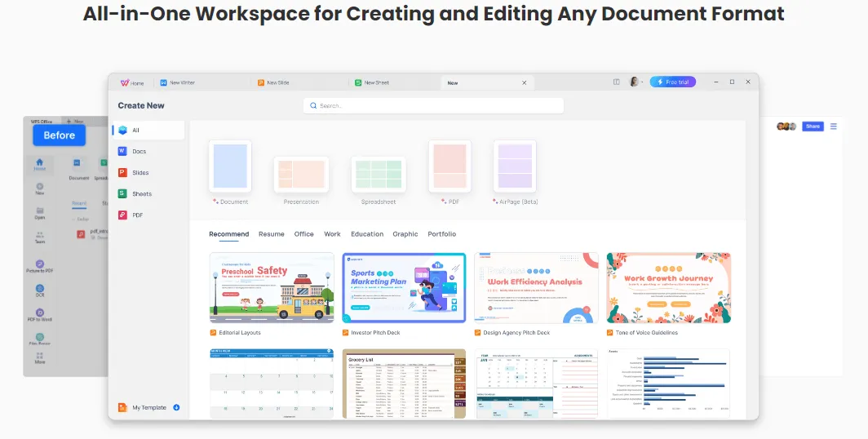The width and height of the screenshot is (868, 439).
Task: Click the My Template download icon
Action: click(x=176, y=407)
